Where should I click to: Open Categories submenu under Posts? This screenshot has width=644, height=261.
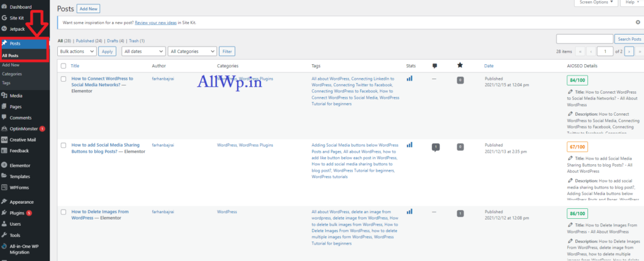(x=12, y=74)
